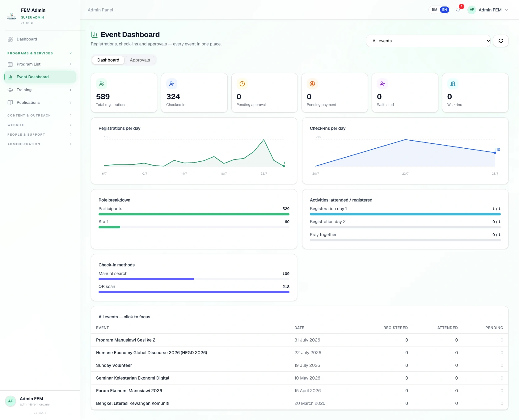Open Training in the sidebar

click(40, 90)
